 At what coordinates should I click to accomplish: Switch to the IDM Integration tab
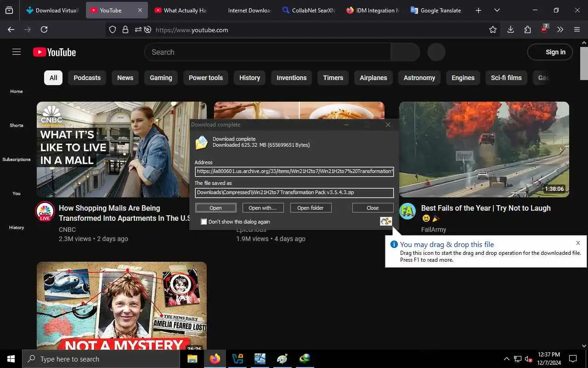373,10
